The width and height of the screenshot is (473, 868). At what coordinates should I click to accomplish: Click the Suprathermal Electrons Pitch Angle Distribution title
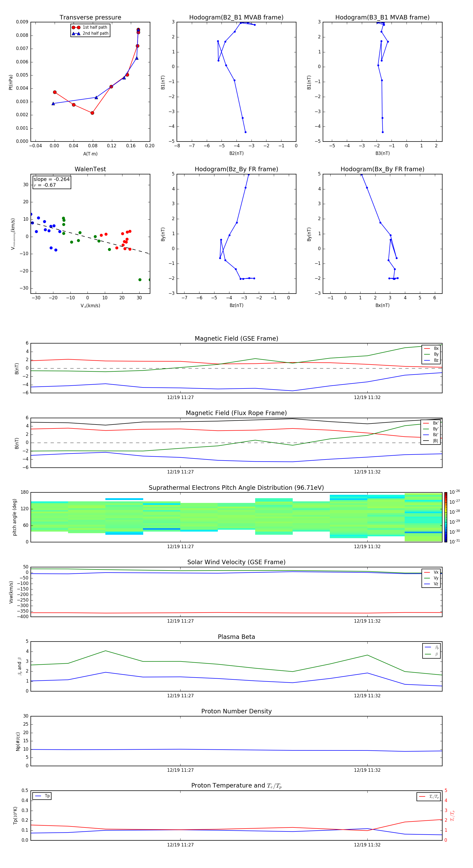236,488
